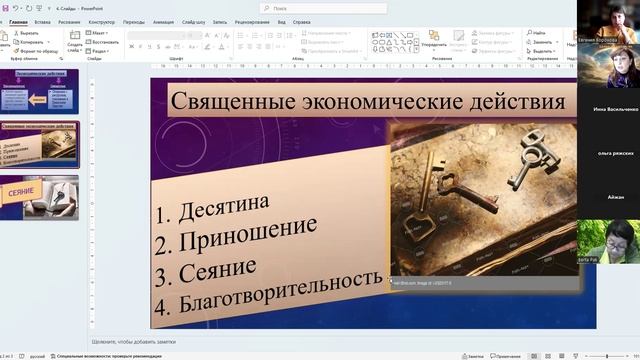Screen dimensions: 640x360
Task: Open the Слайд-шоу tab
Action: [193, 22]
